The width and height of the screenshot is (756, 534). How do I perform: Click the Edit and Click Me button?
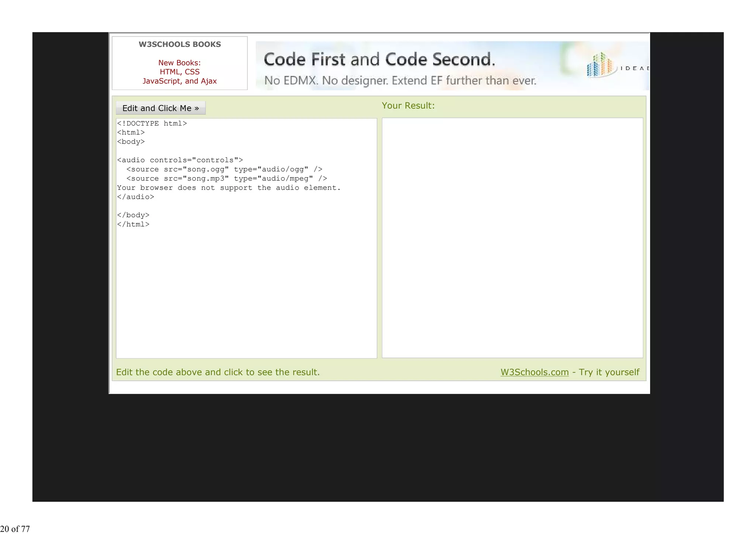click(161, 108)
